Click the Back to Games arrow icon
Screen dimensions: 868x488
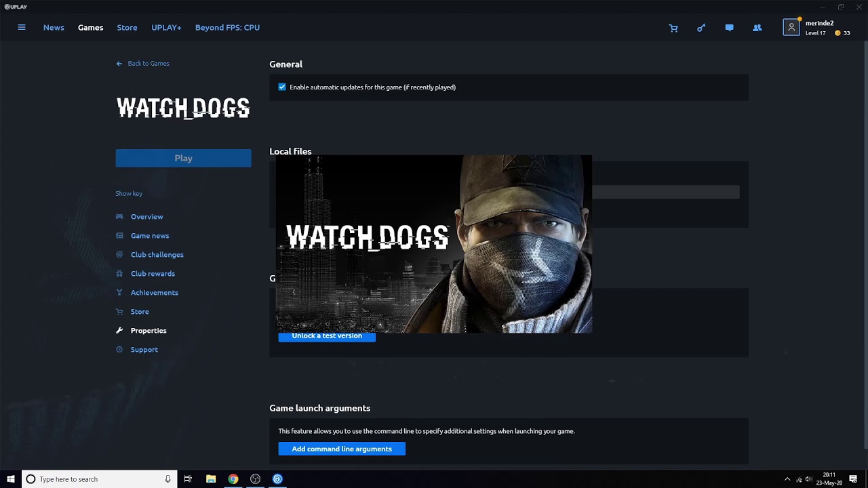click(x=119, y=64)
